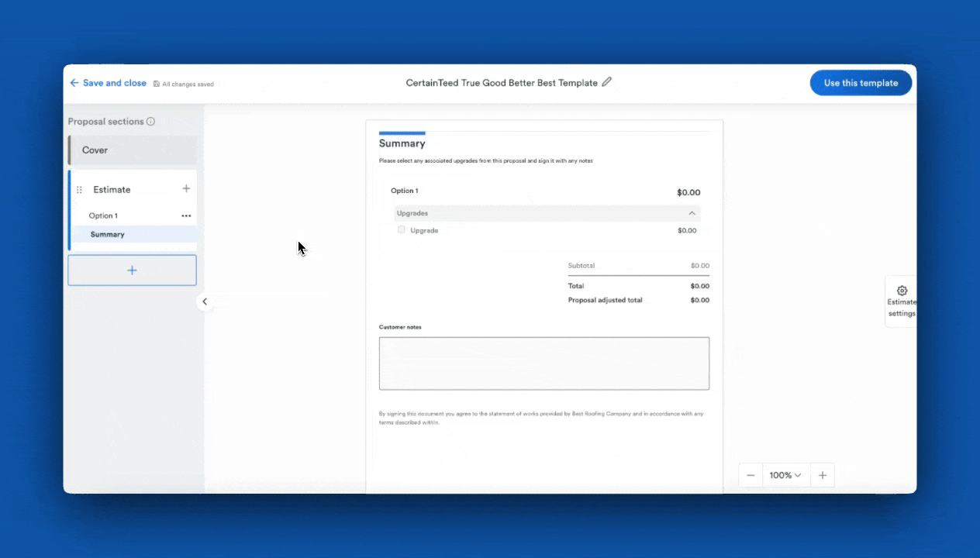Click the All changes saved disk icon

point(157,84)
